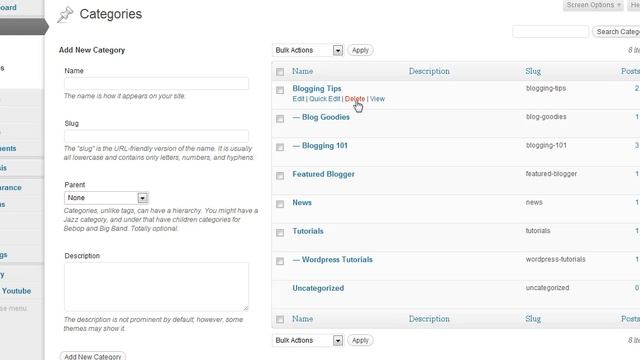Click the 'uncategorized' slug text
Viewport: 640px width, 360px height.
547,288
